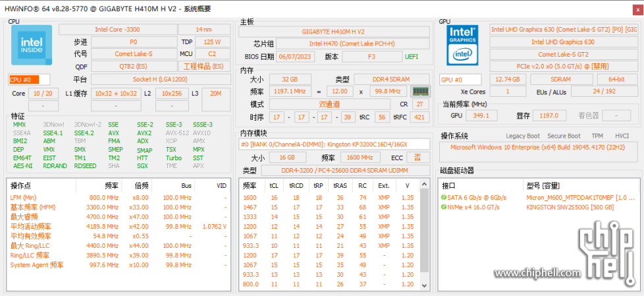Click the QTB2 (ES) QDF field
644x296 pixels.
[x=134, y=66]
